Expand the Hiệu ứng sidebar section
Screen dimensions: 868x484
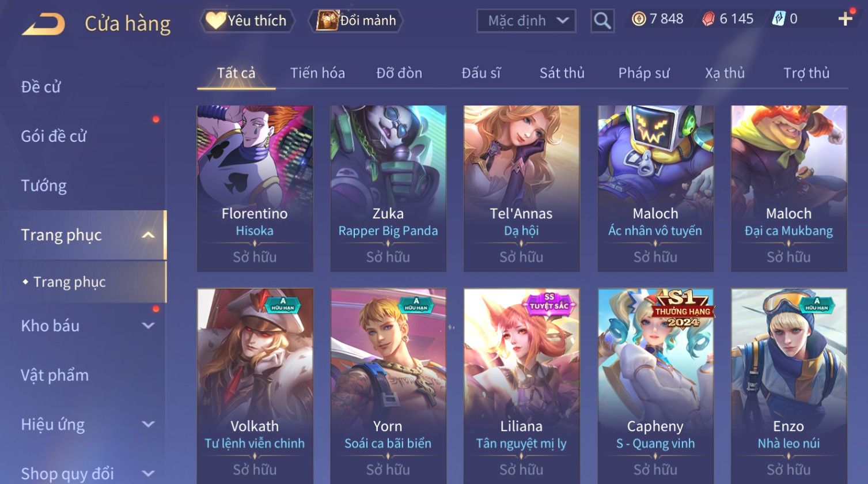[x=149, y=425]
